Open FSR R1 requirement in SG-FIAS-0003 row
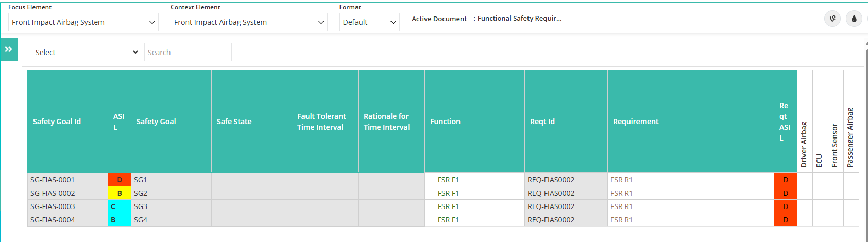The height and width of the screenshot is (242, 868). (x=621, y=206)
